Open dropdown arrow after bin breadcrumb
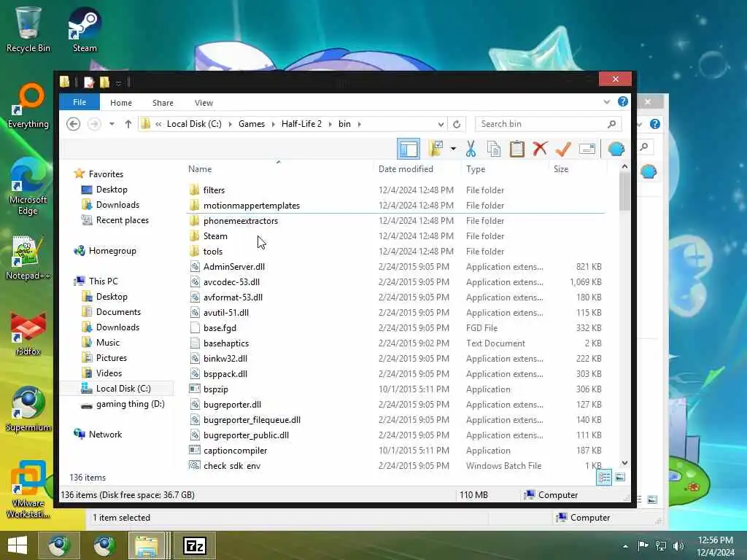 [x=360, y=124]
